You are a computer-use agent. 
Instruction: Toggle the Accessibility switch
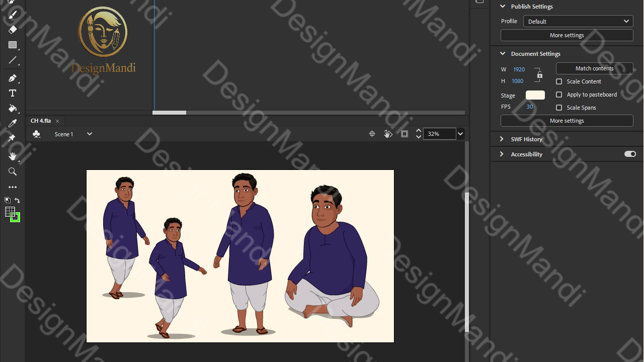click(x=629, y=154)
